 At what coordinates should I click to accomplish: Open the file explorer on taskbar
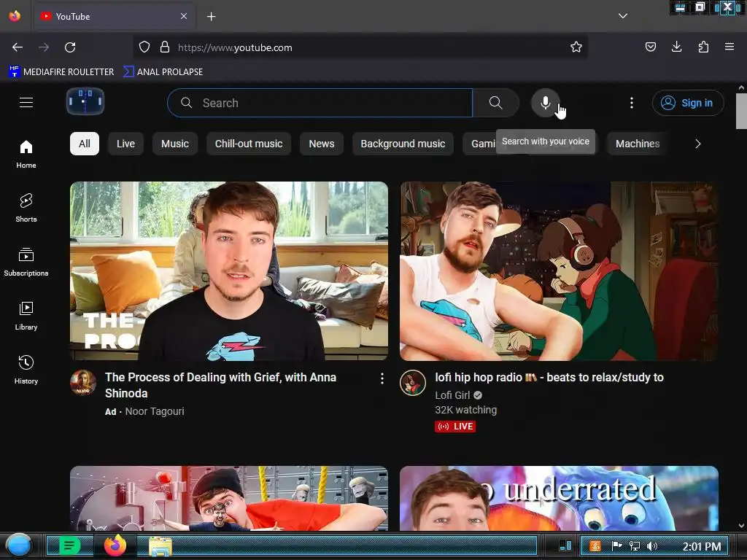(160, 546)
